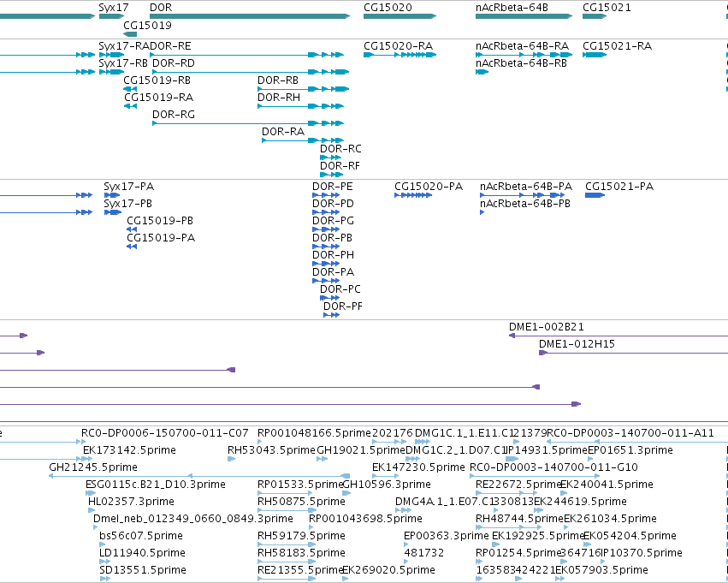Image resolution: width=728 pixels, height=583 pixels.
Task: Click the DOR gene arrow glyph
Action: point(250,16)
